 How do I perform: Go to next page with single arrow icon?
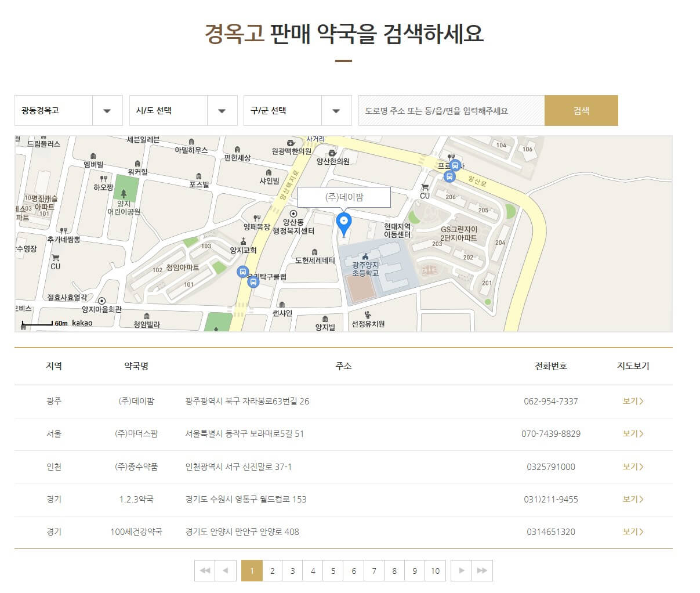point(460,570)
